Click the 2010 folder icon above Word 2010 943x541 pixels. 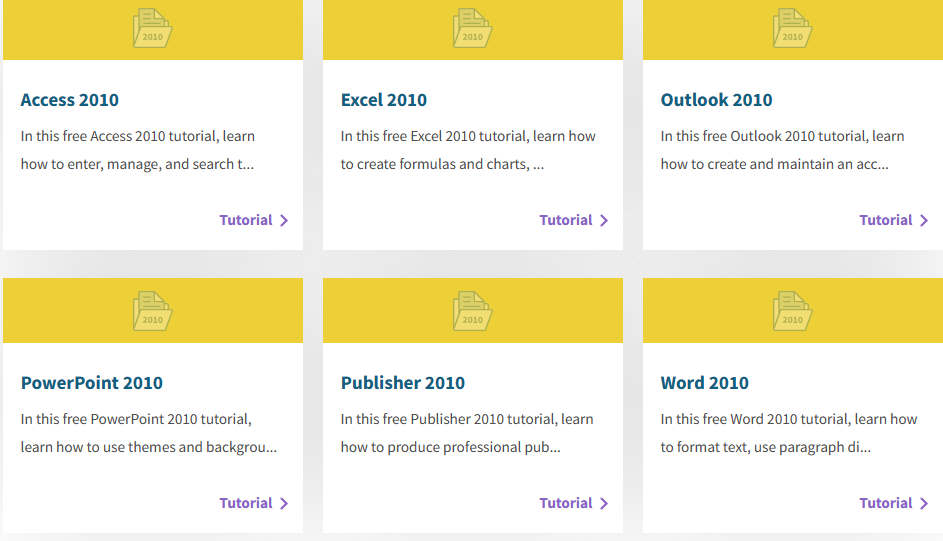pos(792,311)
